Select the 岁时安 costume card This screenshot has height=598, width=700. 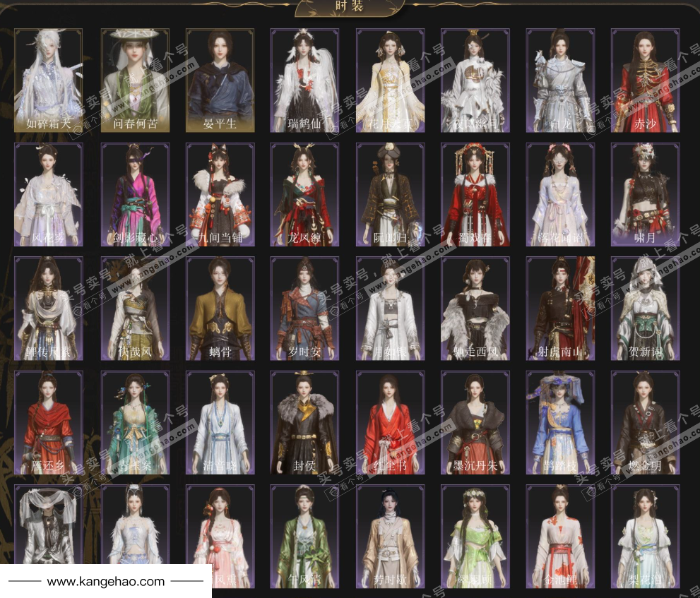pyautogui.click(x=304, y=309)
